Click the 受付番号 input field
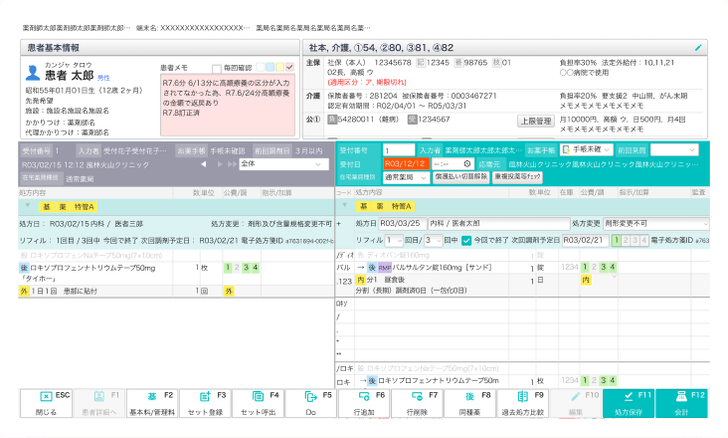Image resolution: width=728 pixels, height=438 pixels. (399, 150)
